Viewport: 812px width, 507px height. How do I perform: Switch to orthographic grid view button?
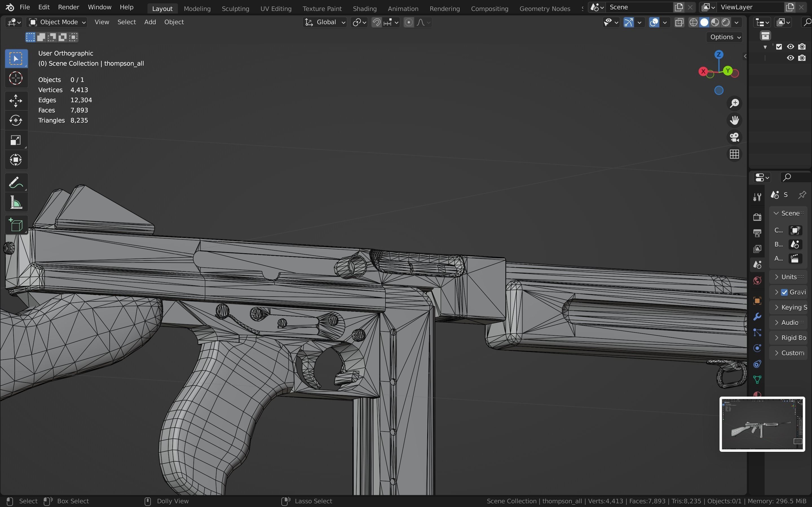pyautogui.click(x=734, y=154)
